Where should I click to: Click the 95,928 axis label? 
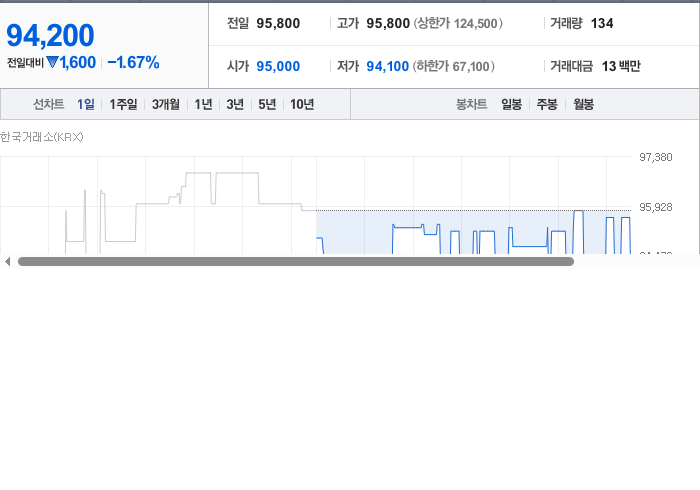[x=656, y=207]
